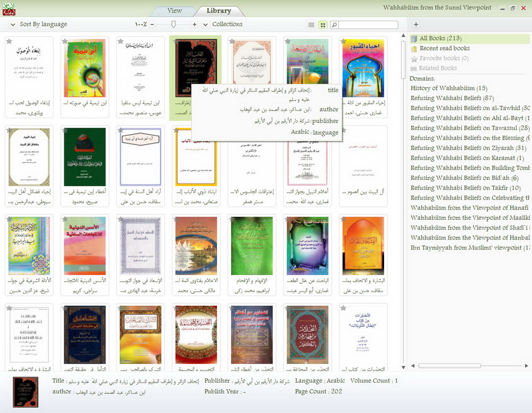Toggle star on 'آراء أهل السنة في'

[120, 130]
